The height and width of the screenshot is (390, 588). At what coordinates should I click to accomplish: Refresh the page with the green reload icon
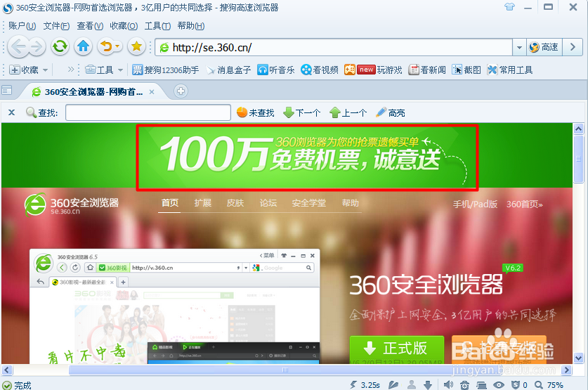click(x=60, y=46)
